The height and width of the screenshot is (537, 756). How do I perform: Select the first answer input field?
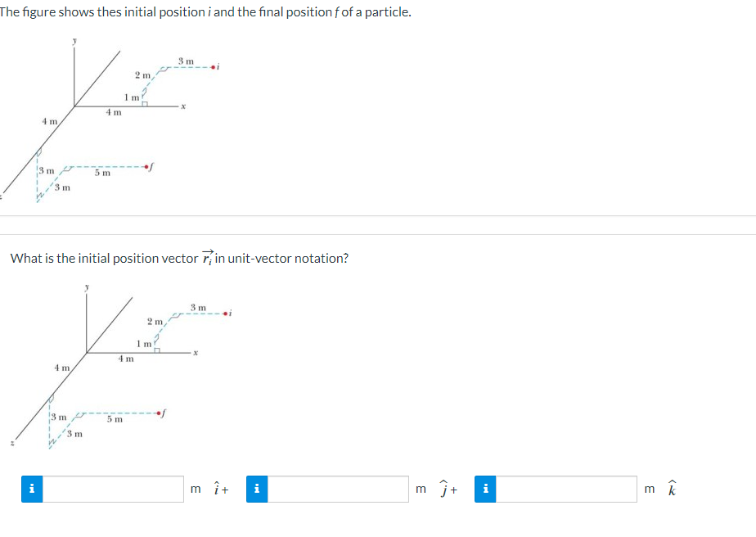click(115, 489)
